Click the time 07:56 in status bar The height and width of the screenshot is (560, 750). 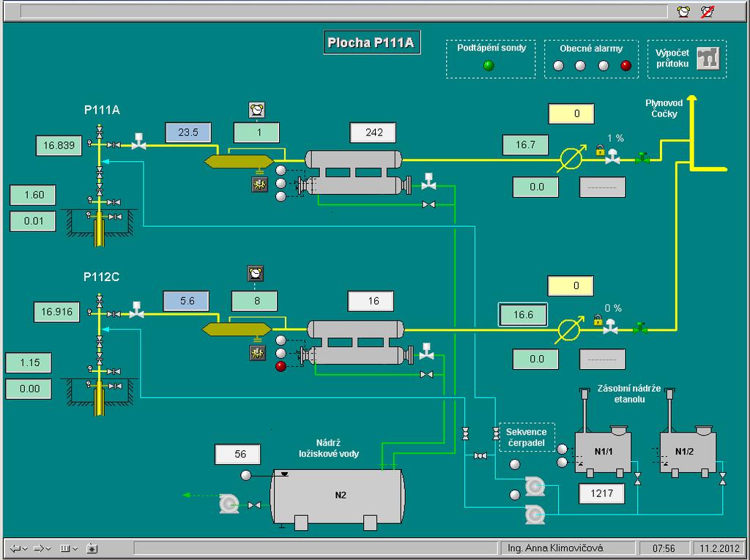(664, 548)
